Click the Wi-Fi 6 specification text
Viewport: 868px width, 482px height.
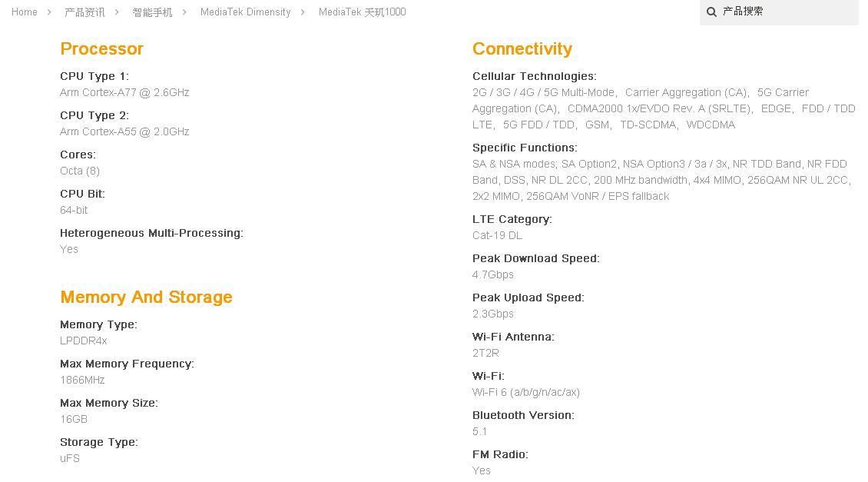click(526, 392)
